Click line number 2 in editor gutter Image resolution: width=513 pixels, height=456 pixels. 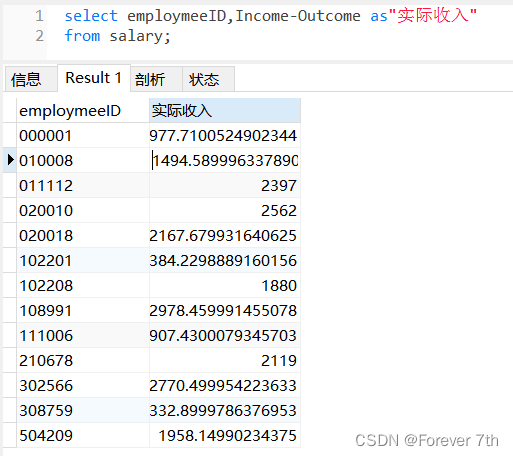point(39,36)
